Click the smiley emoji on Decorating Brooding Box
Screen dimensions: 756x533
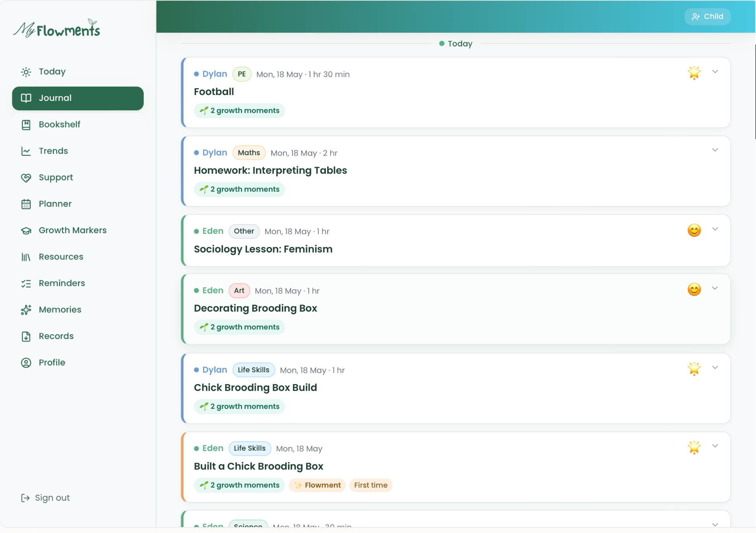coord(694,290)
